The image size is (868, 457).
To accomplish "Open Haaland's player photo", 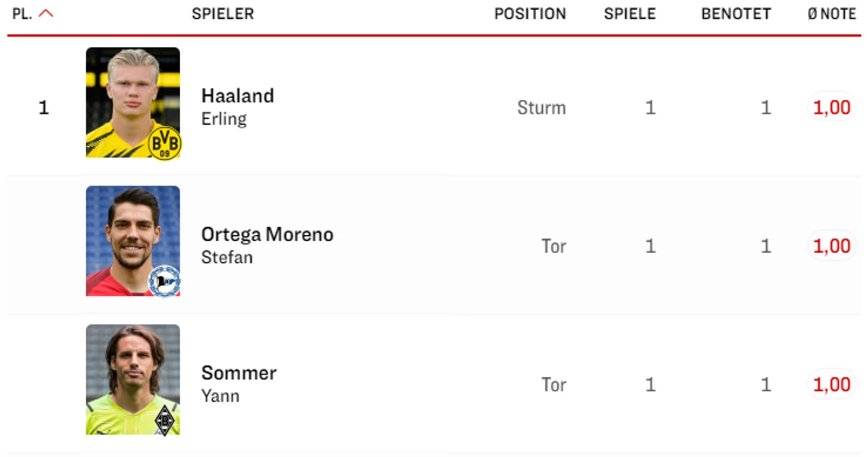I will [x=133, y=102].
